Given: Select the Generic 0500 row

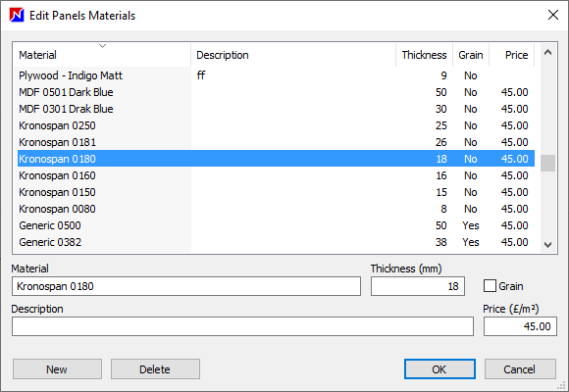Looking at the screenshot, I should 276,225.
